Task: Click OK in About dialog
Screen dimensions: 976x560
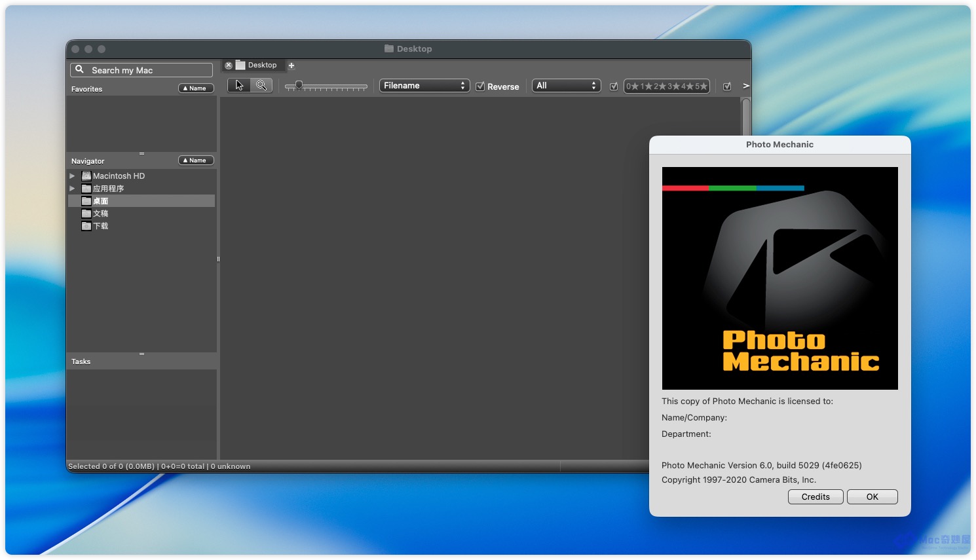Action: [x=873, y=497]
